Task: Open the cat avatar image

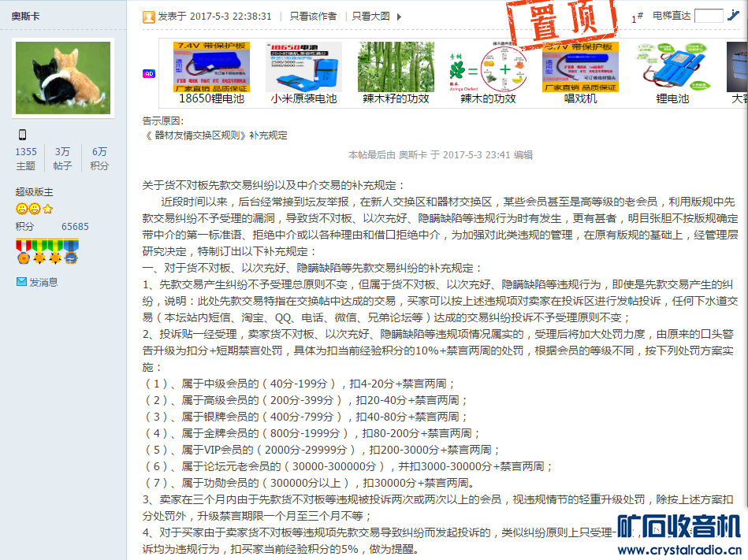Action: pyautogui.click(x=63, y=78)
